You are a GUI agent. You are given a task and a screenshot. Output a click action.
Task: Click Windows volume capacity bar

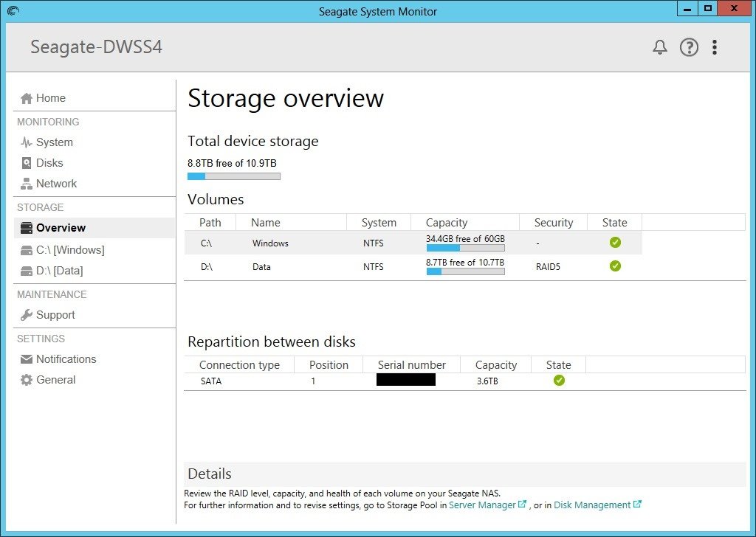466,248
